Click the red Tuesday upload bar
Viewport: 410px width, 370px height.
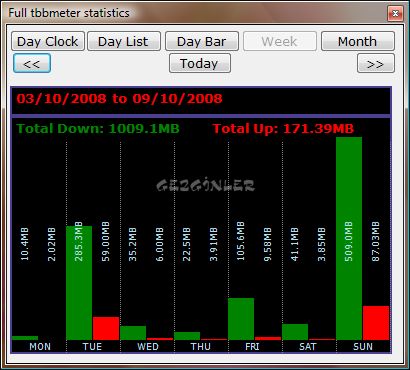106,328
